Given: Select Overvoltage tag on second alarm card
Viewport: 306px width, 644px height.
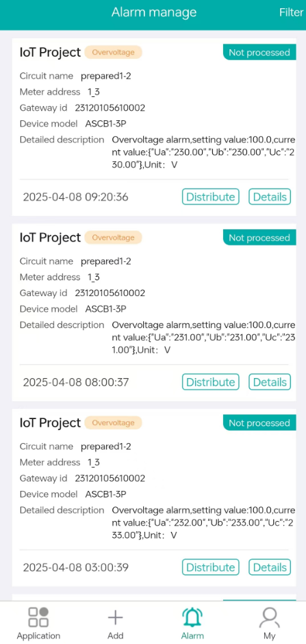Looking at the screenshot, I should [113, 237].
